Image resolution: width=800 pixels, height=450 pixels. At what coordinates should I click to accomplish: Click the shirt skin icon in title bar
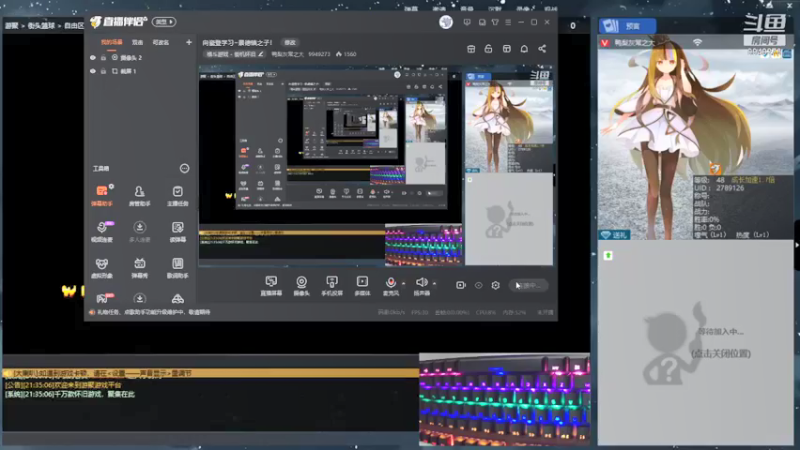(495, 22)
